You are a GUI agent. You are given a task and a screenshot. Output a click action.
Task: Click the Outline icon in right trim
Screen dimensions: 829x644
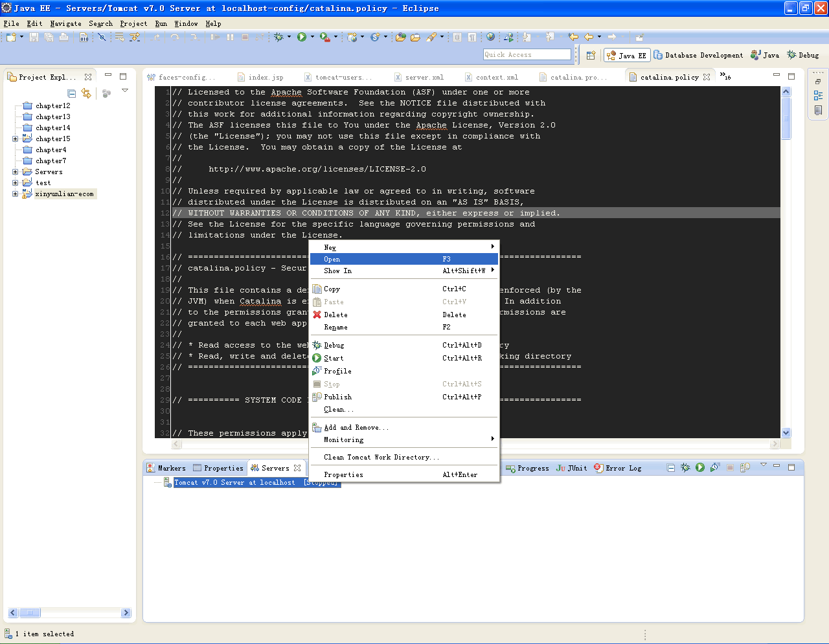pyautogui.click(x=818, y=96)
